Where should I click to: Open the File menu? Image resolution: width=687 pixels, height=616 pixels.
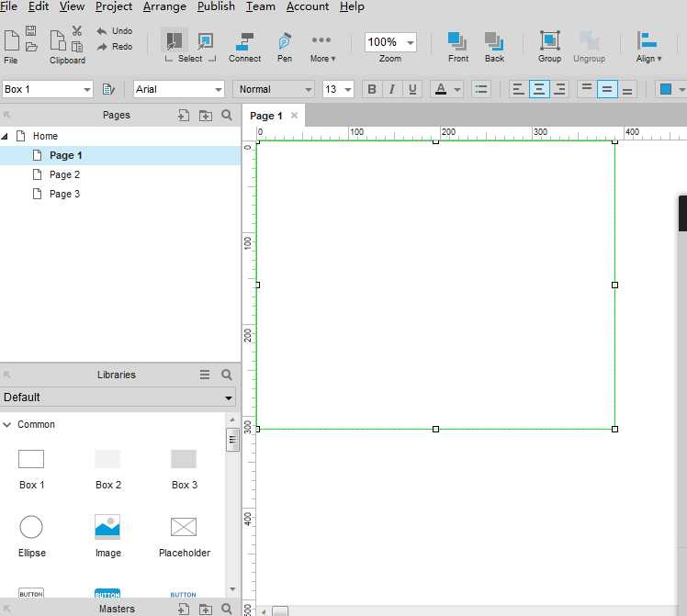tap(8, 6)
